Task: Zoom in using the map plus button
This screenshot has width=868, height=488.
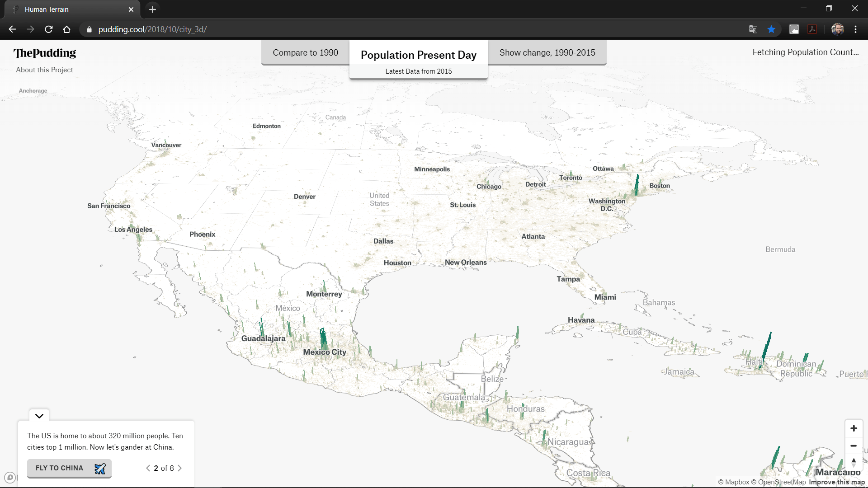Action: coord(854,428)
